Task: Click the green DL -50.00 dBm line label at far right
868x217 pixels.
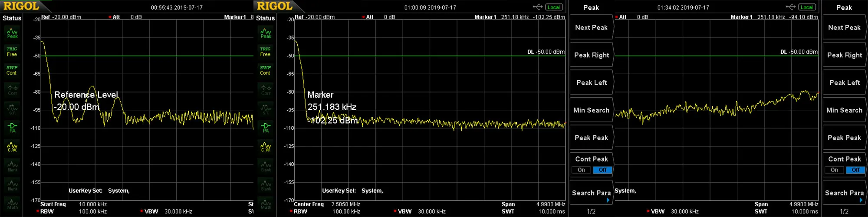Action: (x=799, y=52)
